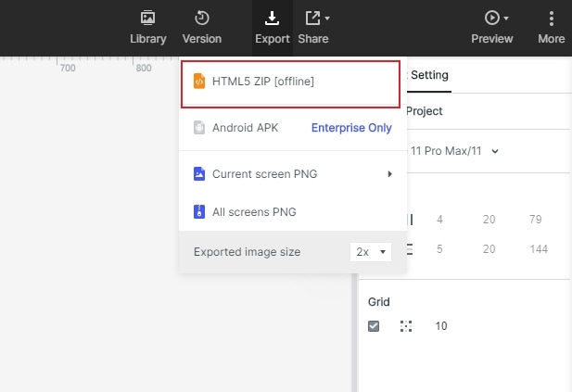Open the Library panel icon
The height and width of the screenshot is (392, 572).
point(148,19)
